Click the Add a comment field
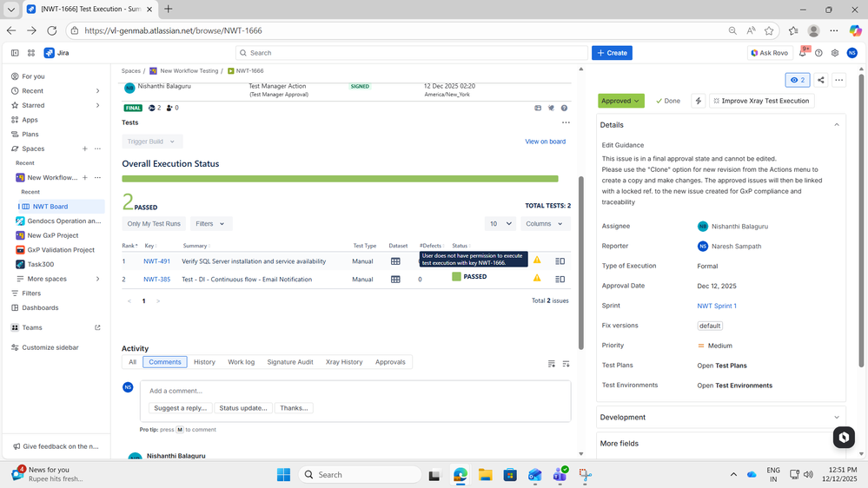The image size is (868, 488). point(355,391)
